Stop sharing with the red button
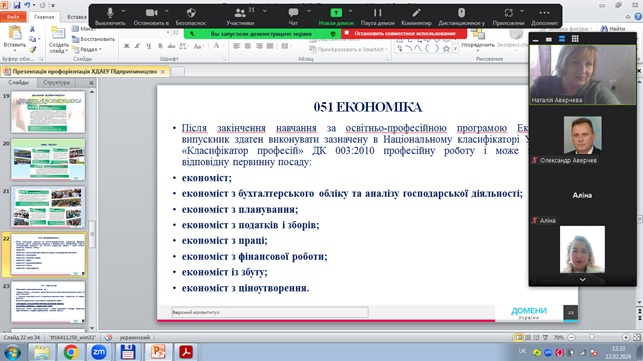Screen dimensions: 643x361 pos(404,33)
